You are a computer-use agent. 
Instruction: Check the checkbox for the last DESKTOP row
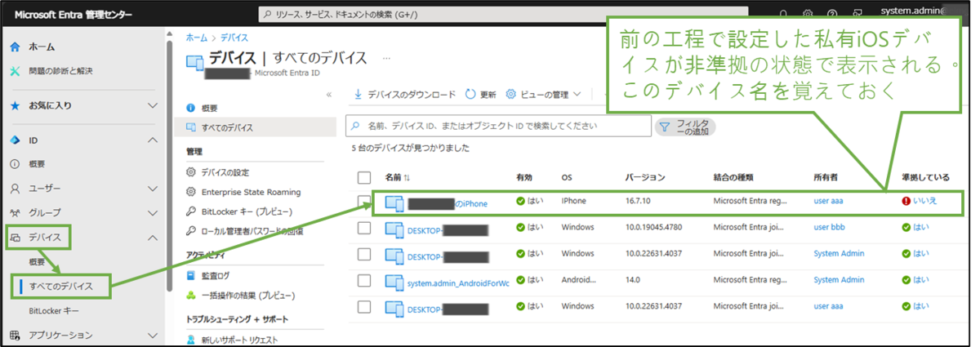[364, 308]
